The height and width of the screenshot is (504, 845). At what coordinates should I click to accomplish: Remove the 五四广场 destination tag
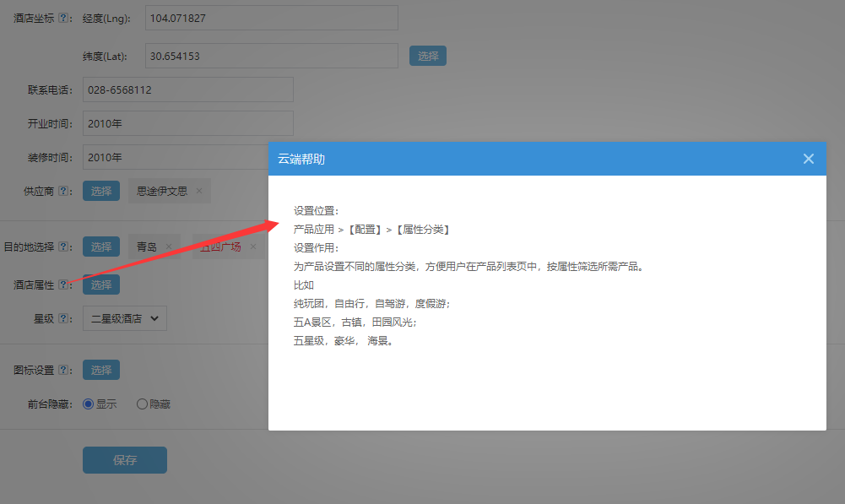click(252, 247)
